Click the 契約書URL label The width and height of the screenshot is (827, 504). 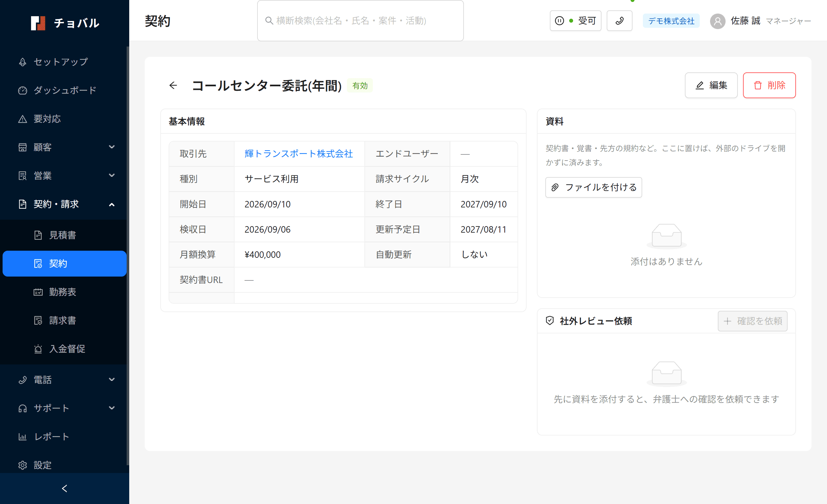201,280
